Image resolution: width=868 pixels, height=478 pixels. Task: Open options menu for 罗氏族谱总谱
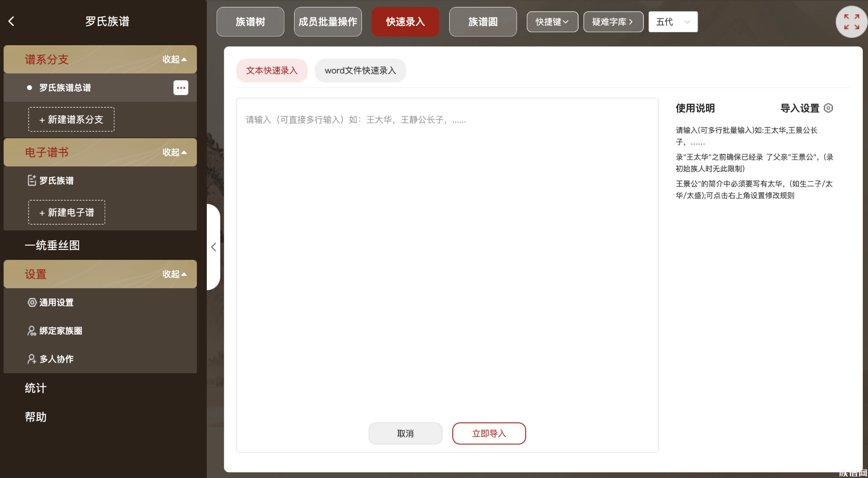(x=181, y=87)
